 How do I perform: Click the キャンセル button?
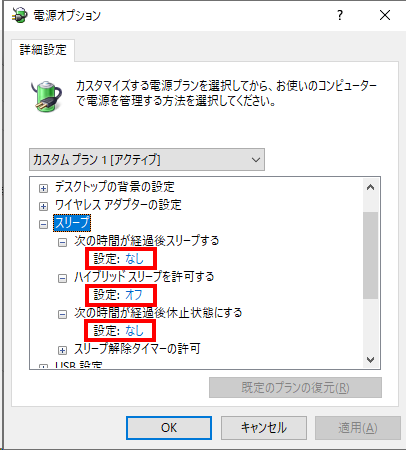pos(264,428)
